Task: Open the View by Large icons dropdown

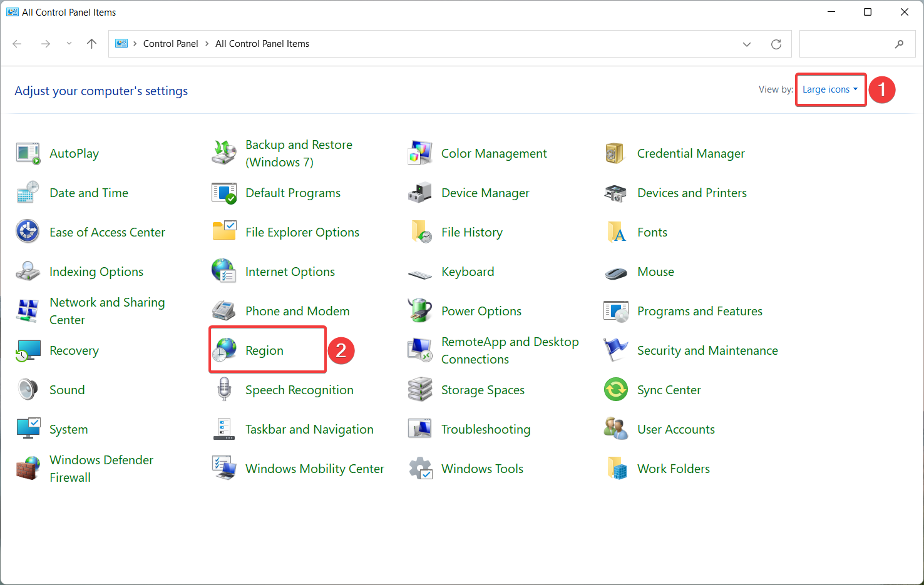Action: 830,89
